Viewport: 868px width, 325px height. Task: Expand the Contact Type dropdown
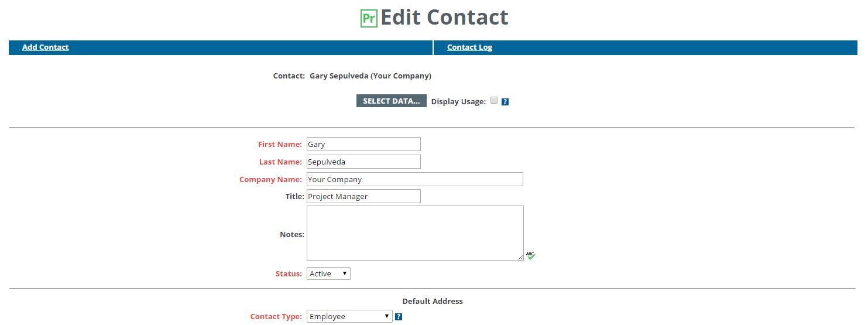pos(349,316)
